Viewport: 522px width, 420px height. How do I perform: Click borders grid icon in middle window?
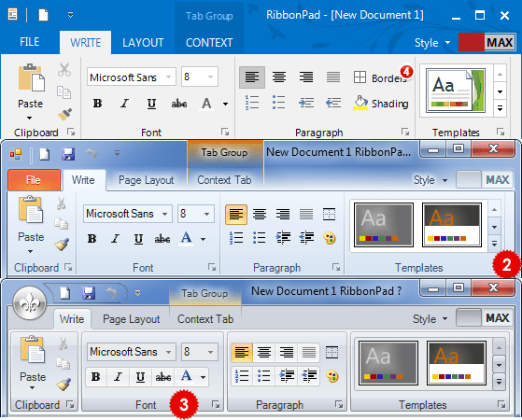[330, 214]
